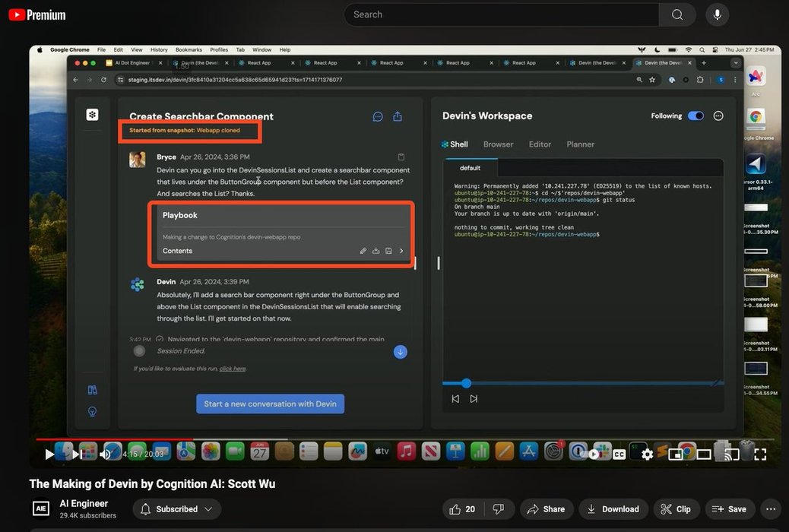Enable miniplayer mode
789x532 pixels.
(676, 454)
